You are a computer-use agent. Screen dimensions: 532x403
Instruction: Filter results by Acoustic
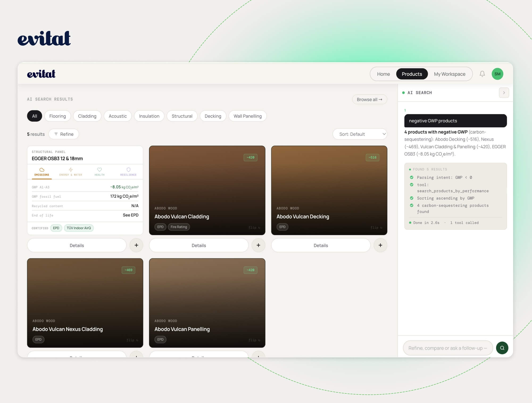118,116
